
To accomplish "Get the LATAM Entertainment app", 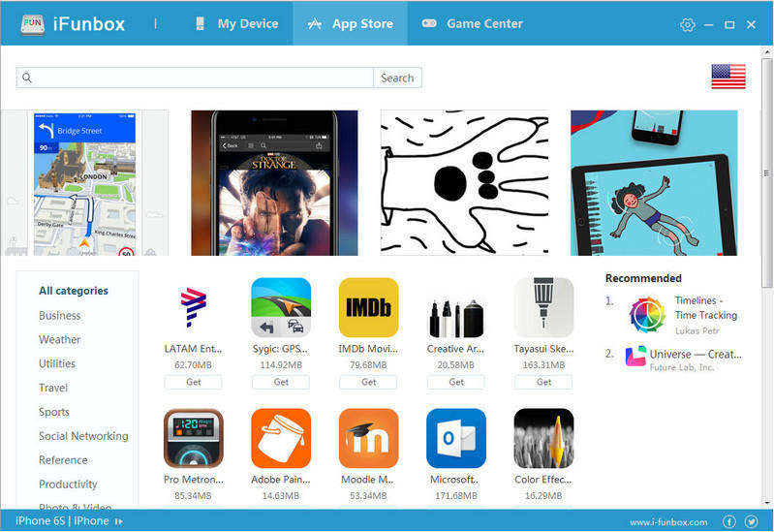I will pyautogui.click(x=193, y=383).
